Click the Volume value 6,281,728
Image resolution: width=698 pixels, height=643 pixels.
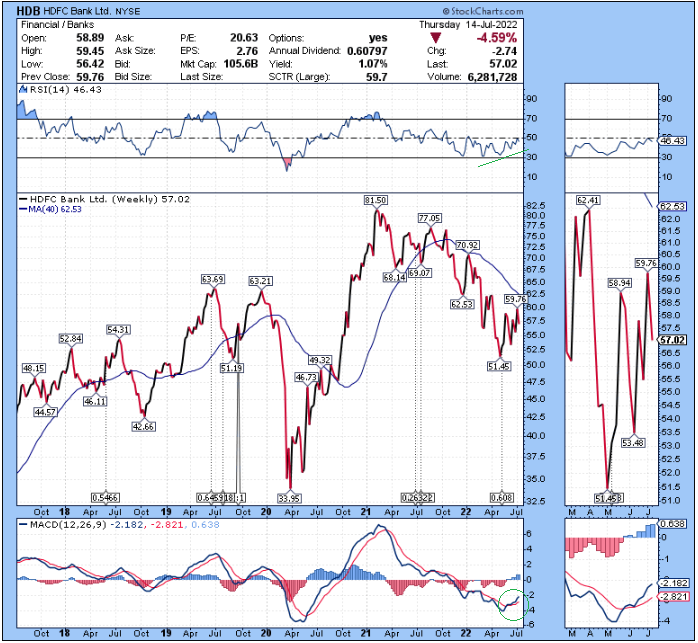coord(492,77)
